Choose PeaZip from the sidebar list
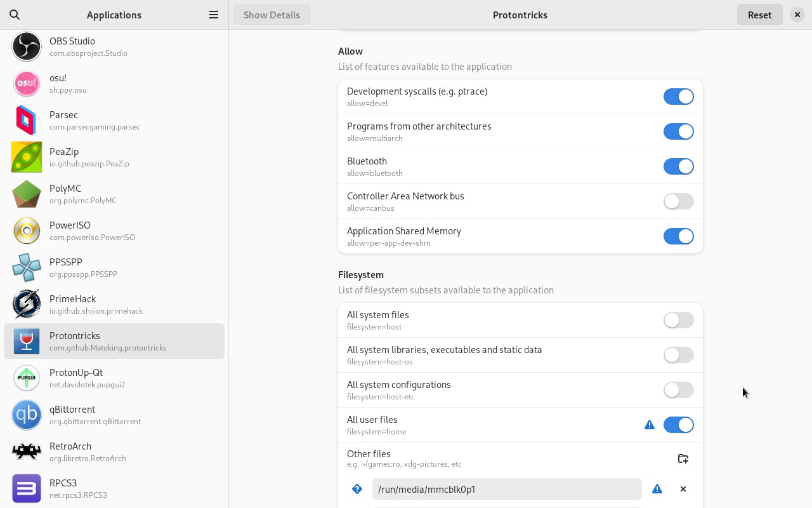 click(114, 157)
